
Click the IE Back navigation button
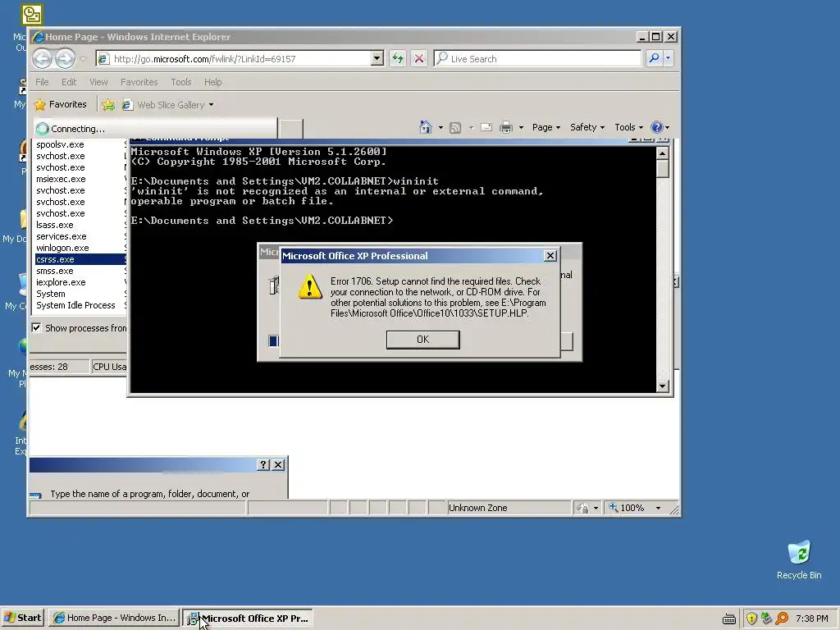pyautogui.click(x=42, y=58)
